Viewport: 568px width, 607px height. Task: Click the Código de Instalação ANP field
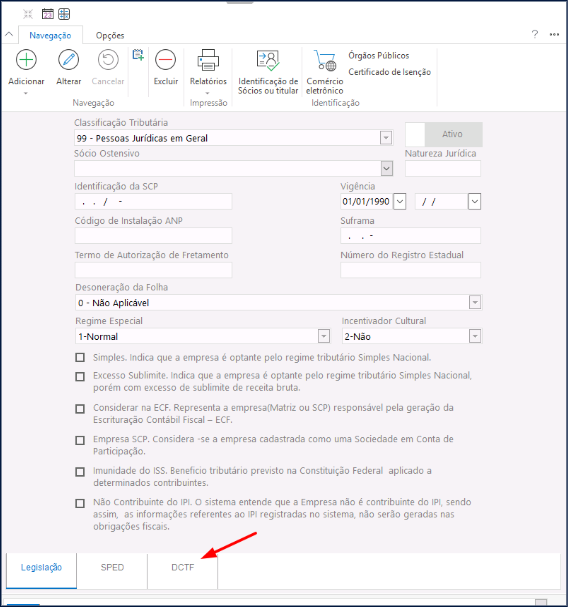[153, 235]
